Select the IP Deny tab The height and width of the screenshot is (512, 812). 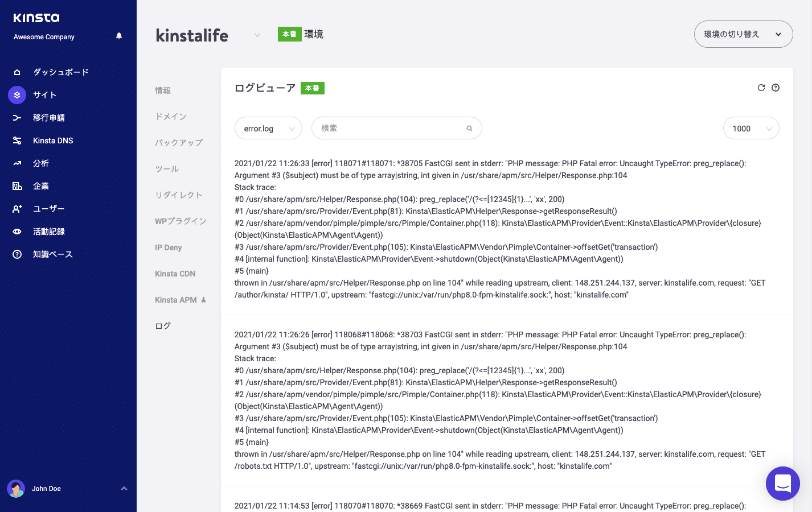click(169, 247)
